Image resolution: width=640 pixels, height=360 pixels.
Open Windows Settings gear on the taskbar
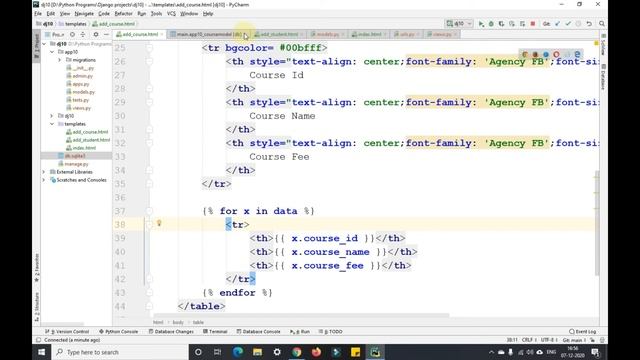pyautogui.click(x=277, y=352)
